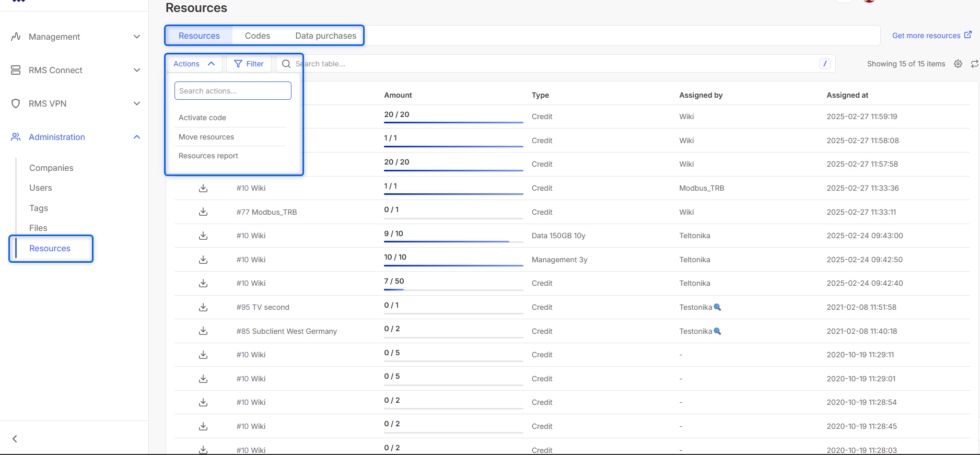Expand the RMS Connect section
Viewport: 980px width, 455px height.
click(76, 70)
